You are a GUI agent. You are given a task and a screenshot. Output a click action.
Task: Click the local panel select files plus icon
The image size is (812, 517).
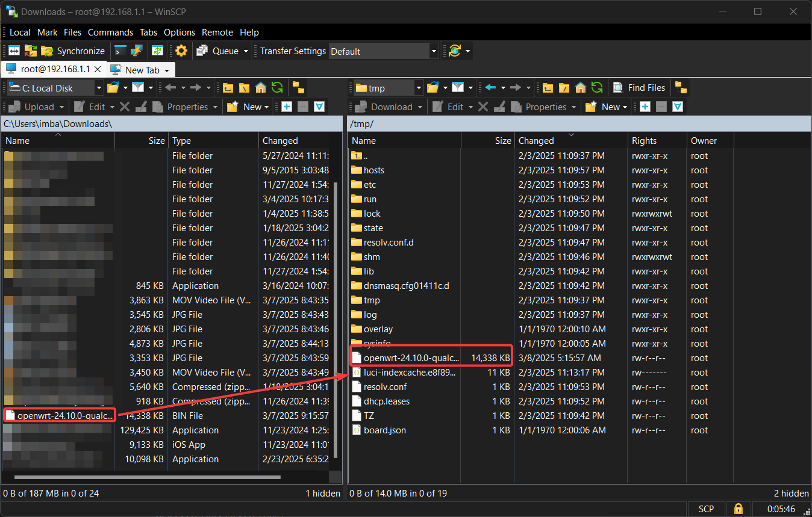point(287,107)
